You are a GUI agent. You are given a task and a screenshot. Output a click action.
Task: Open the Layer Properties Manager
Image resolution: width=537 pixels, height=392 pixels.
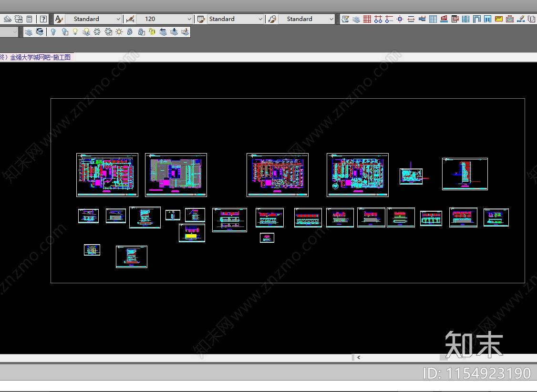tap(29, 32)
